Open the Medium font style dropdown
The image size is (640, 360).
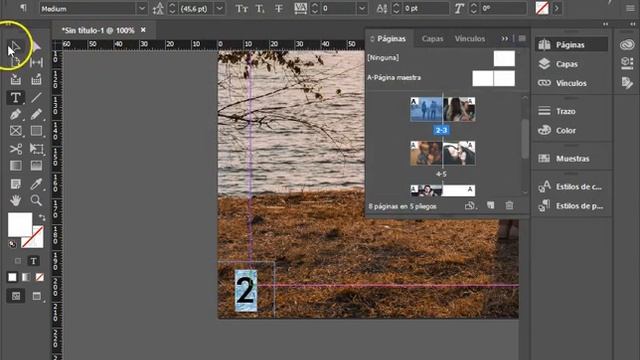(142, 9)
